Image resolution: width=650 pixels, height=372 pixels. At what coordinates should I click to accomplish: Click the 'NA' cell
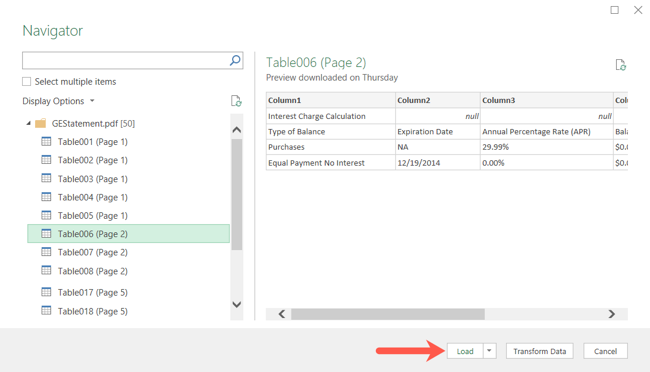click(438, 147)
